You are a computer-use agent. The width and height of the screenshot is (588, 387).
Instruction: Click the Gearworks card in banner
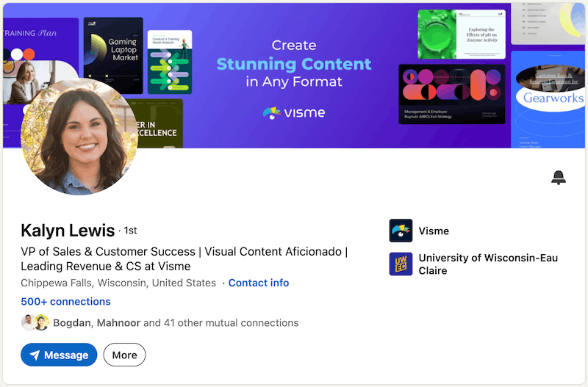coord(548,99)
